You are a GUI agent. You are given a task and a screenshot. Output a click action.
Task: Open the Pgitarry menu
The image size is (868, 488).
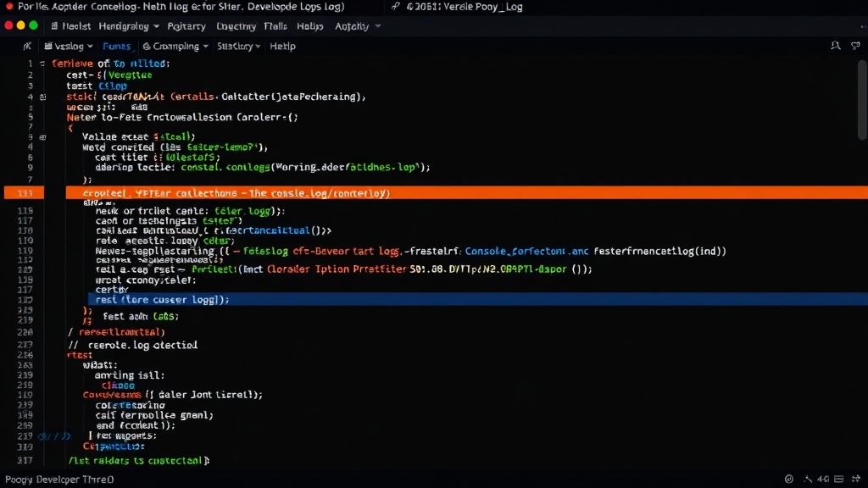[x=186, y=26]
